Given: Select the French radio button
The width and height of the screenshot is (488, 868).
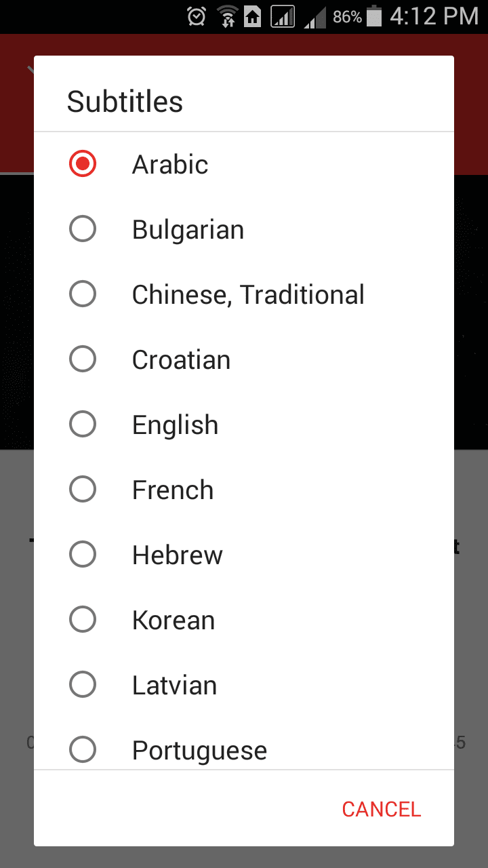Looking at the screenshot, I should [x=83, y=490].
